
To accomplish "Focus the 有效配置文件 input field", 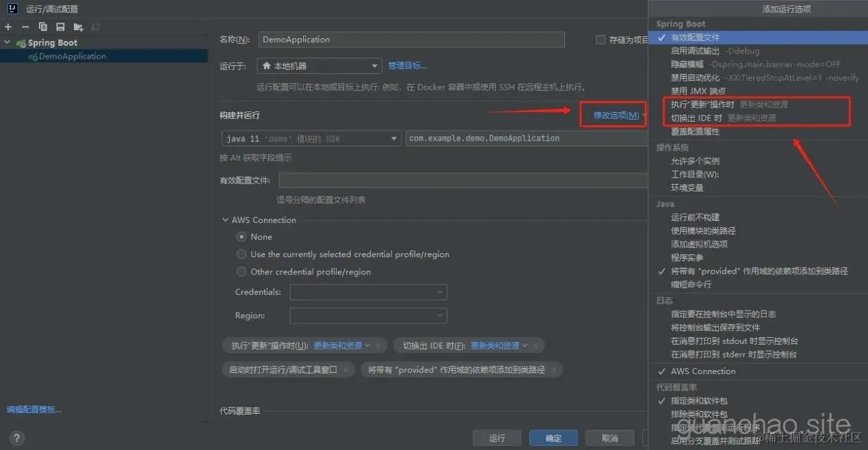I will point(463,181).
